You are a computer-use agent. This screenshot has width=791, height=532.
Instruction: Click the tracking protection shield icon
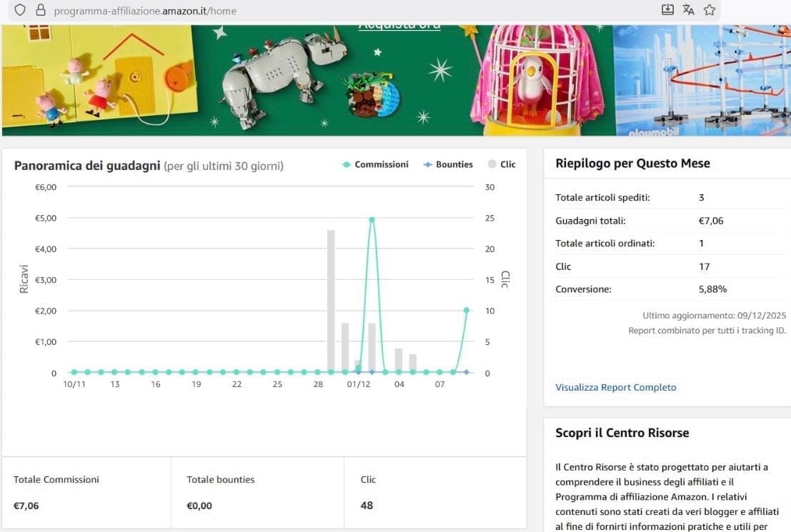coord(20,10)
